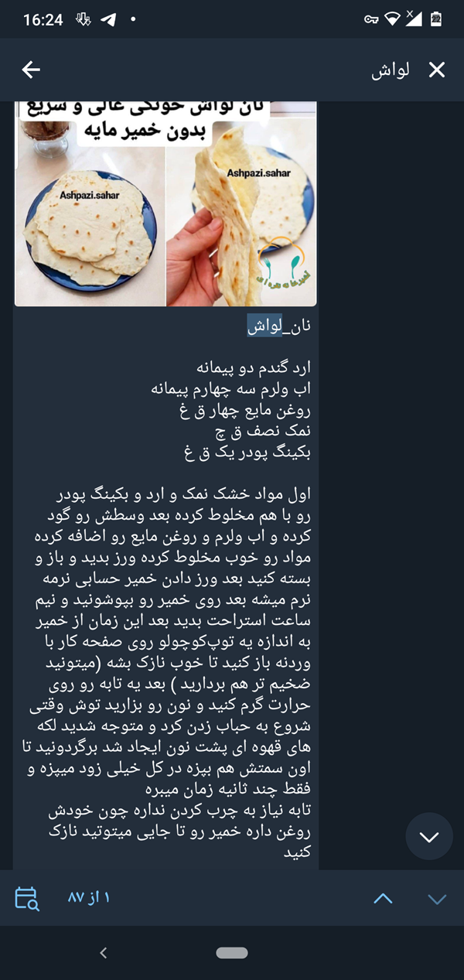Tap the battery indicator icon
464x980 pixels.
coord(436,20)
